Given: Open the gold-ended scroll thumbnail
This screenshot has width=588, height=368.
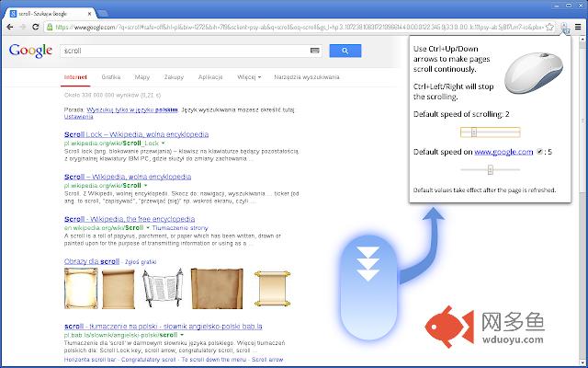Looking at the screenshot, I should coord(272,288).
